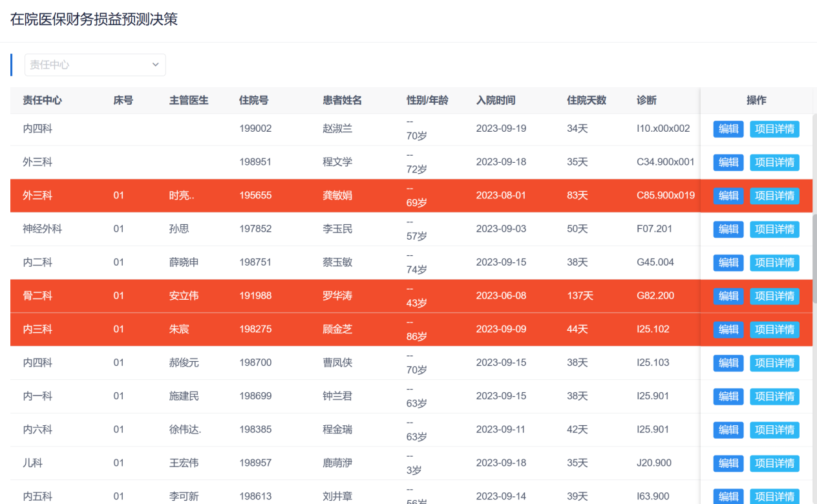This screenshot has width=817, height=504.
Task: Click the dropdown chevron arrow in 责任中心 selector
Action: pyautogui.click(x=155, y=65)
